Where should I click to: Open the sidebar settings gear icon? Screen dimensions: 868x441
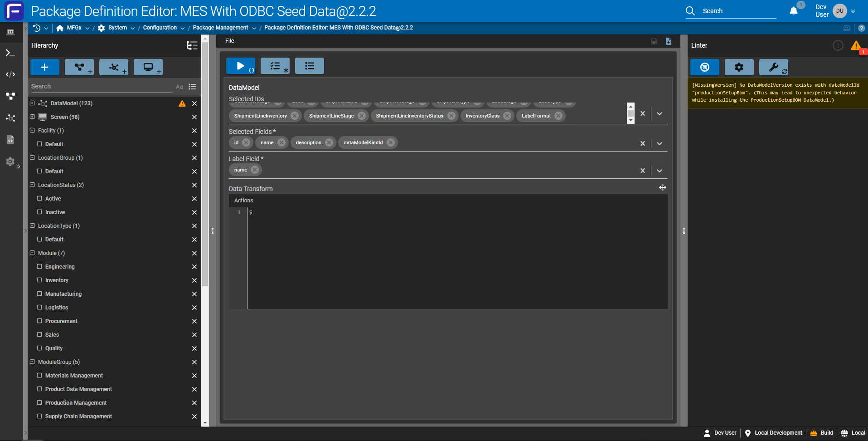tap(10, 162)
